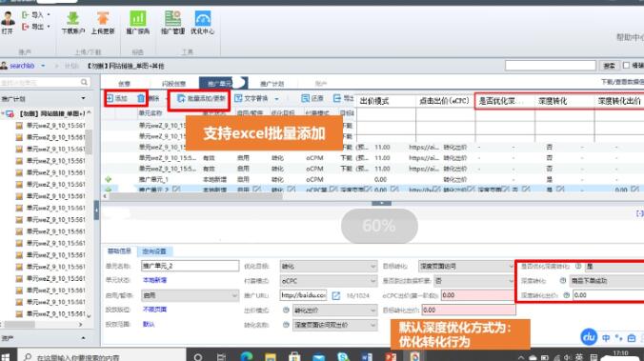Click the 文字替换 text replace icon
Screen dimensions: 644x361
[x=238, y=98]
